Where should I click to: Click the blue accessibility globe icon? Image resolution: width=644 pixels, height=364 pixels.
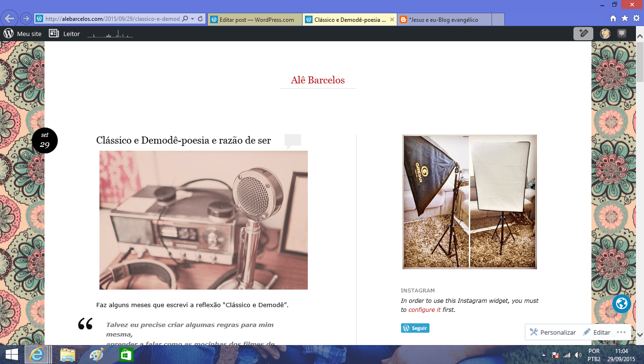(621, 304)
